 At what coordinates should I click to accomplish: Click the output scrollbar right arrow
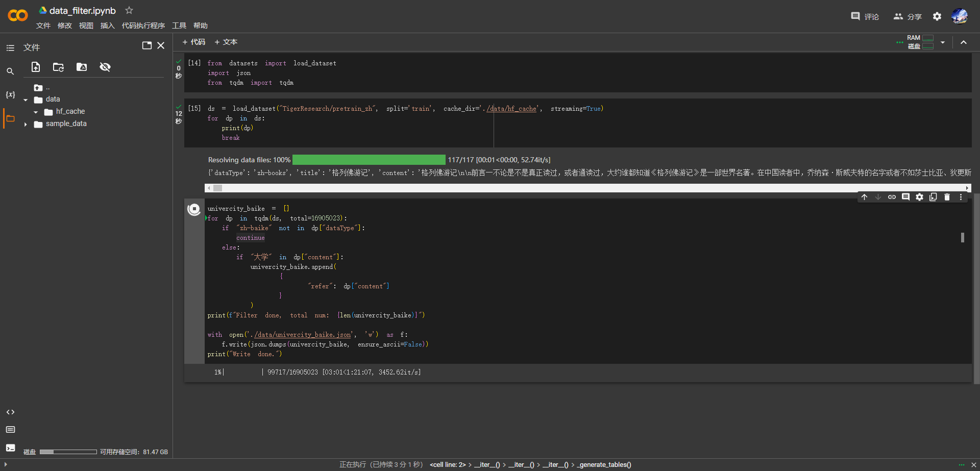point(967,188)
